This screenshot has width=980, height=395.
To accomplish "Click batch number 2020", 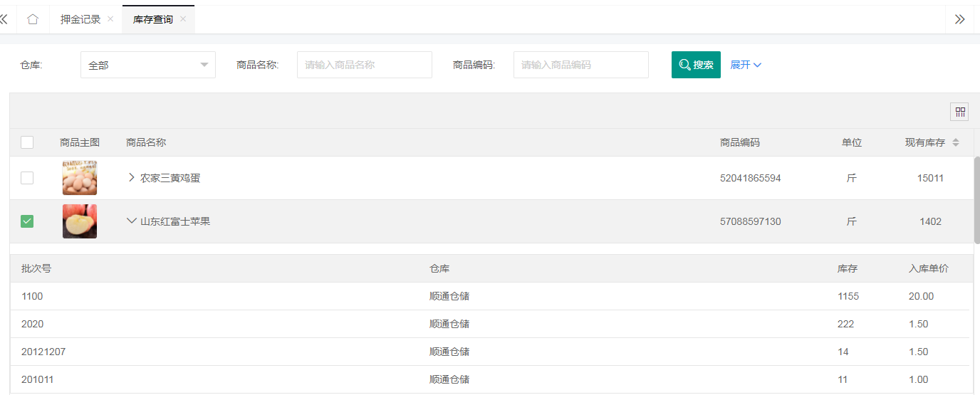I will point(32,324).
